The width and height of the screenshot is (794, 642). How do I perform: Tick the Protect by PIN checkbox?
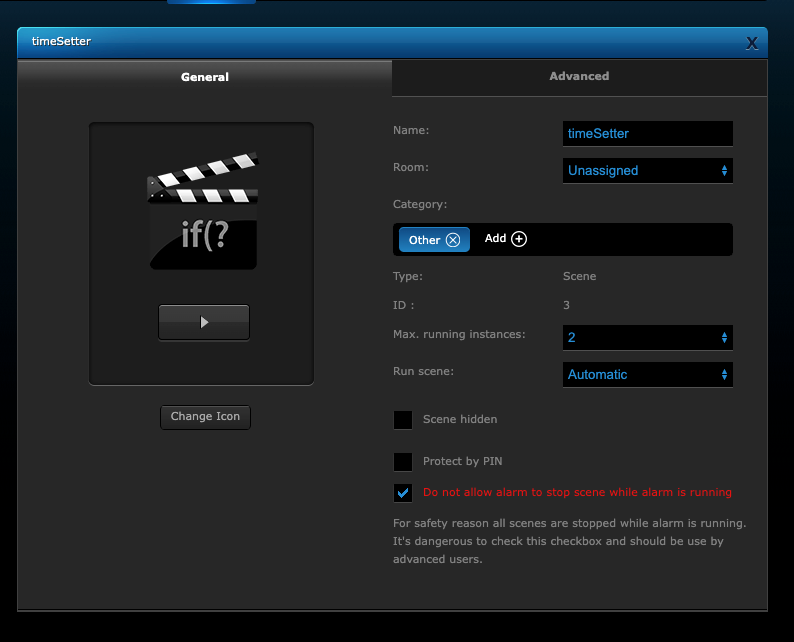[x=403, y=462]
